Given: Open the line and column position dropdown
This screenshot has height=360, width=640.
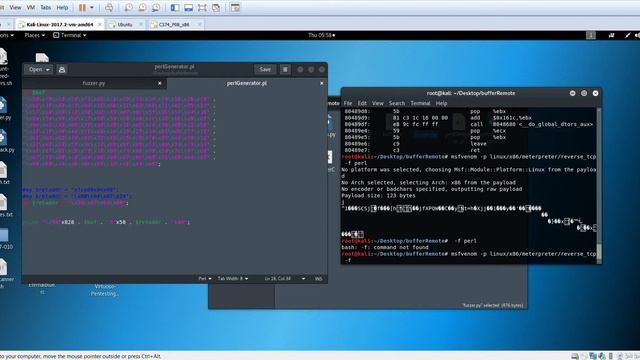Looking at the screenshot, I should 285,279.
